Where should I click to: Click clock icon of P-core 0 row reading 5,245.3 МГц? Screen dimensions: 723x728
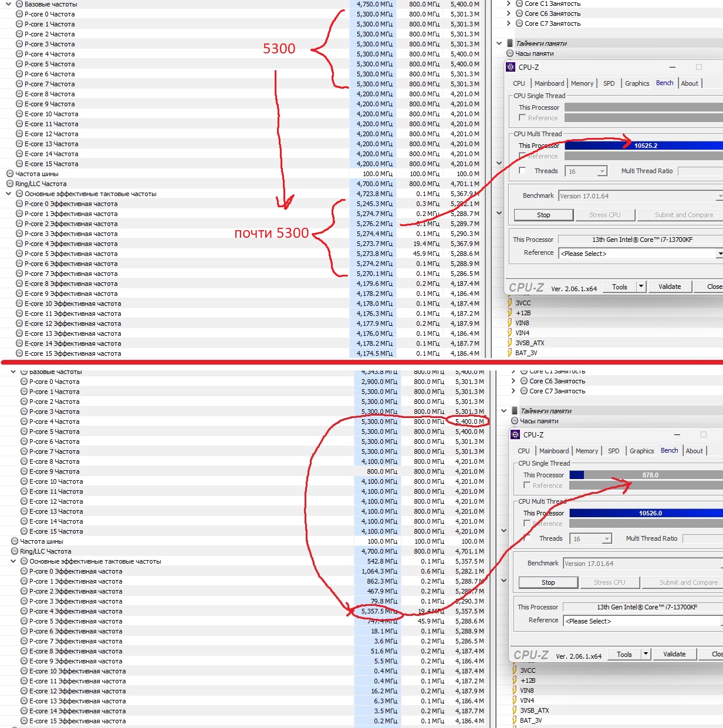[x=19, y=204]
